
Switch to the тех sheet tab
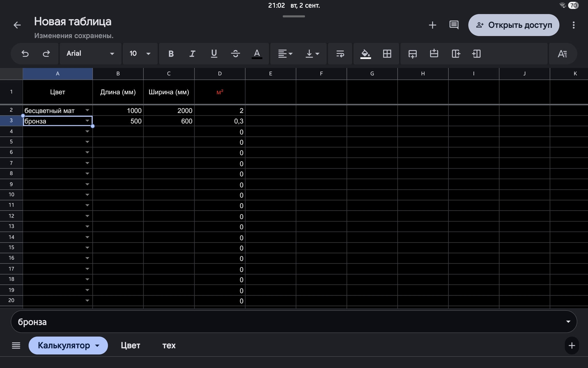click(x=169, y=345)
